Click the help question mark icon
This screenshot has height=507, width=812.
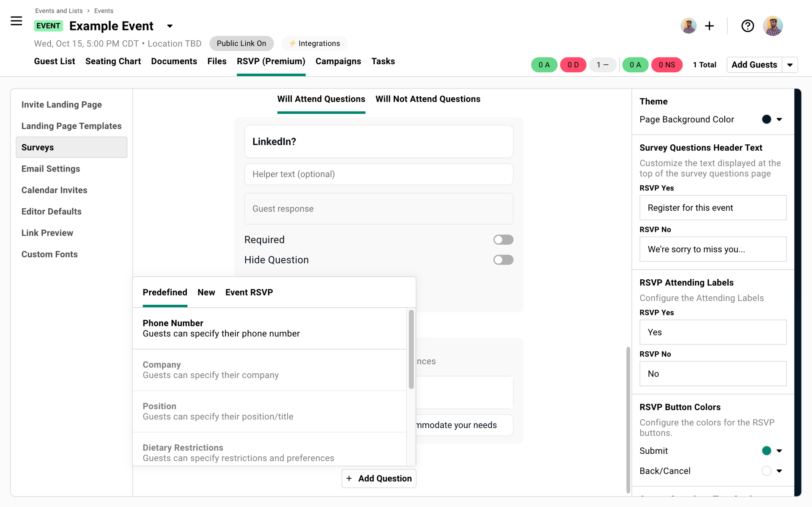pos(747,26)
